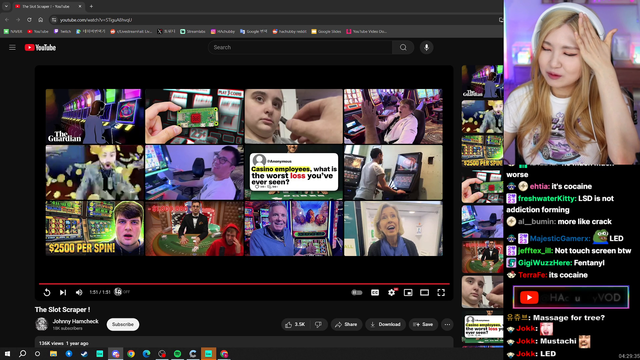This screenshot has width=640, height=360.
Task: Skip to the next video
Action: click(63, 292)
